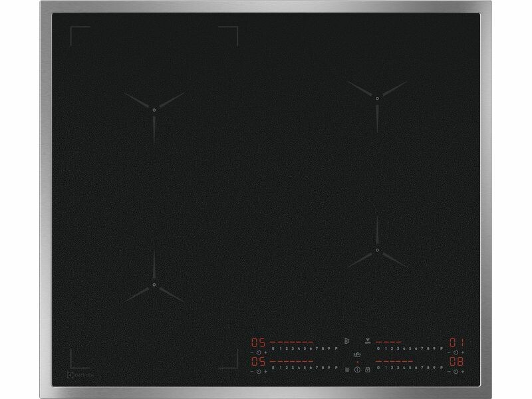Tap center mark of front-right cooking zone

[x=377, y=251]
